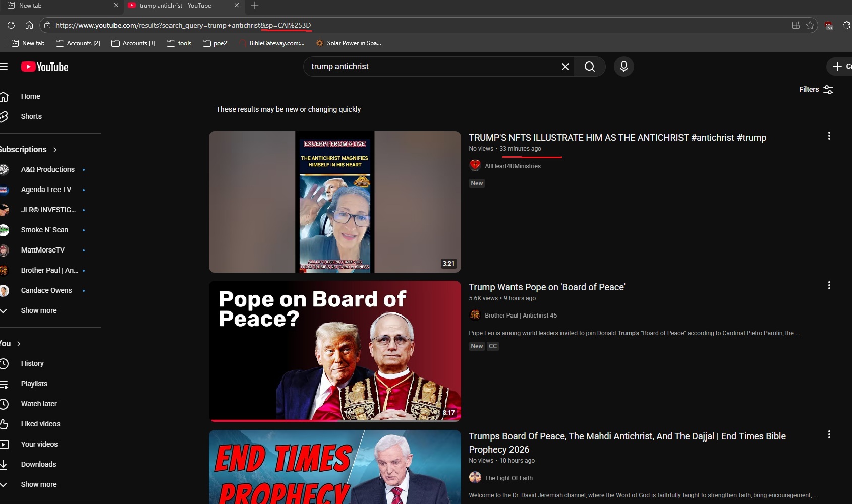Open more options for Pope Board of Peace video
Image resolution: width=852 pixels, height=504 pixels.
tap(829, 285)
